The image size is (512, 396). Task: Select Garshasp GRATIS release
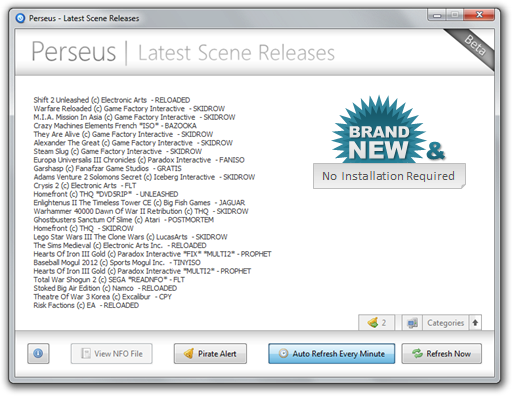click(x=107, y=169)
